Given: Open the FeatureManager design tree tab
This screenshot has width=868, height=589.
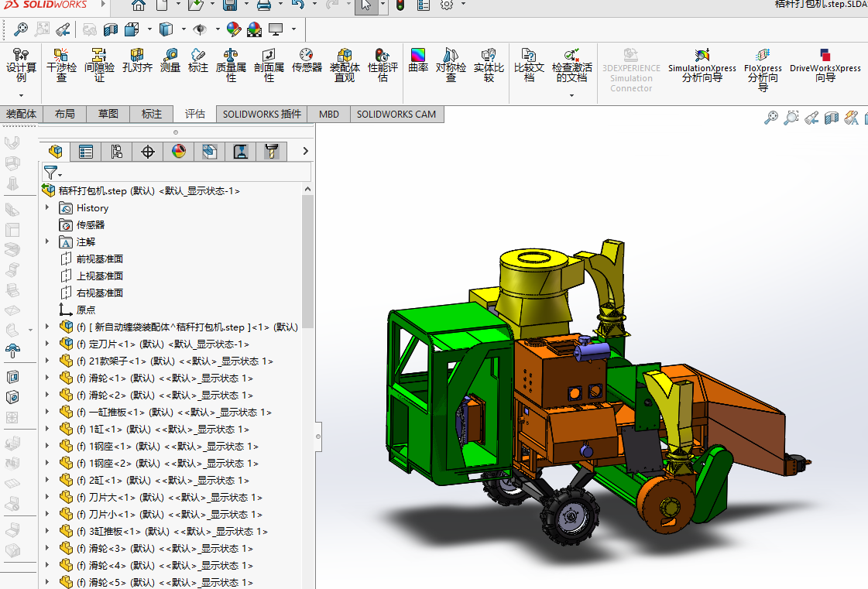Looking at the screenshot, I should [55, 151].
